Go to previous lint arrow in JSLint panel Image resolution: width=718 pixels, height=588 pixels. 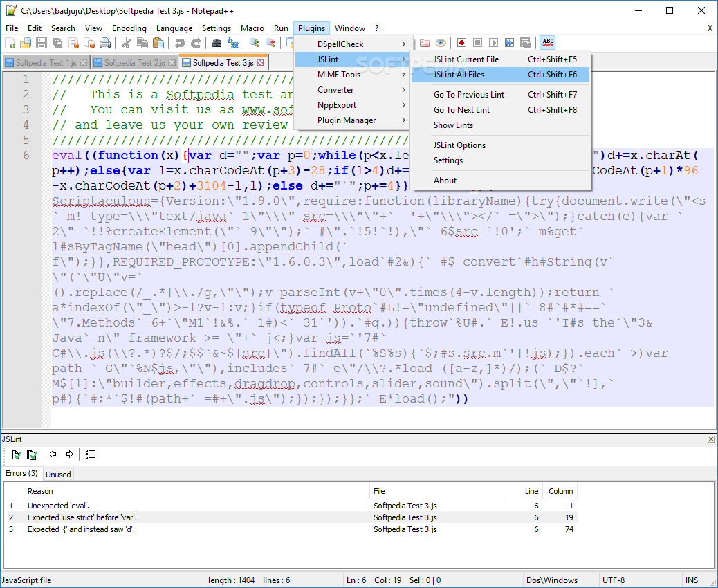(x=53, y=454)
